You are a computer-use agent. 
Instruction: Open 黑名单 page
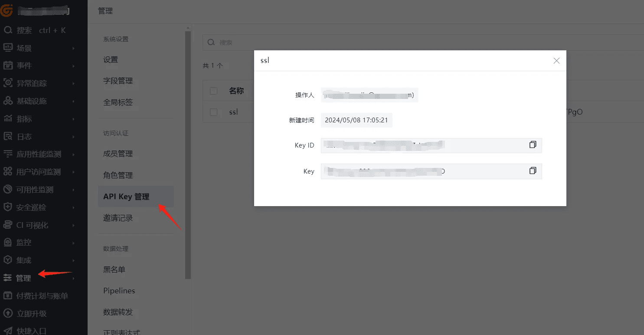pos(114,270)
